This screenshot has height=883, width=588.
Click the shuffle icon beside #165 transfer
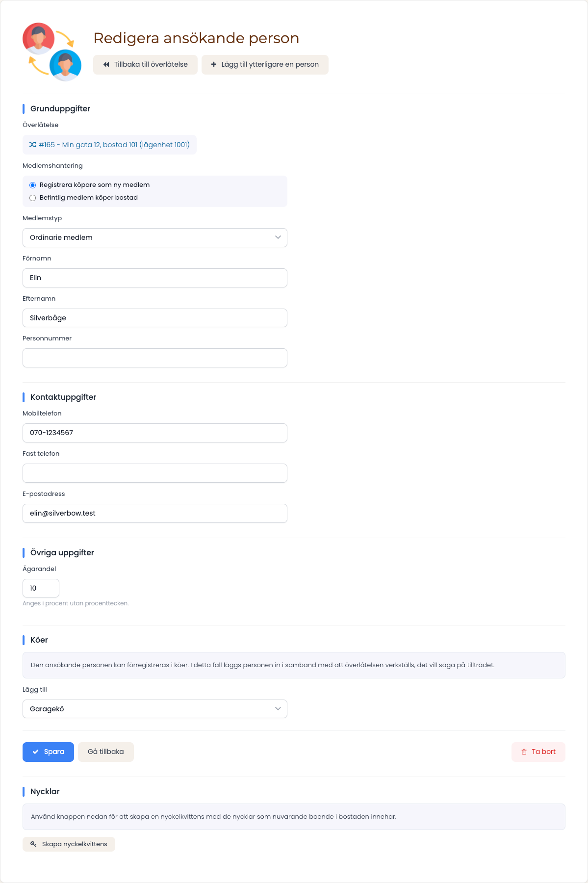pyautogui.click(x=33, y=145)
